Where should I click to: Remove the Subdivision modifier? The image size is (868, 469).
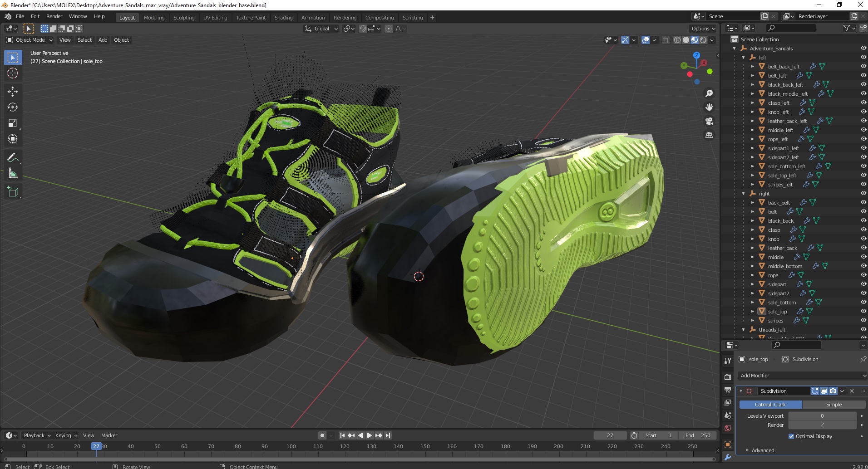pyautogui.click(x=852, y=391)
